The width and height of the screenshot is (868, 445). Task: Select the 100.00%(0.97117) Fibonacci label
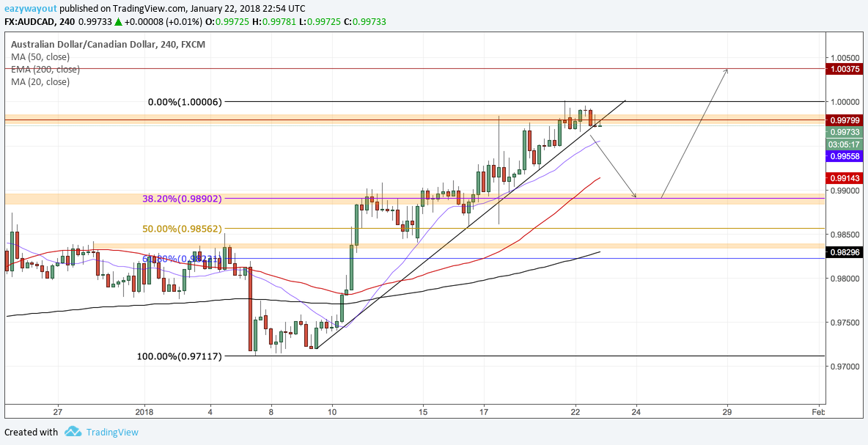coord(180,356)
